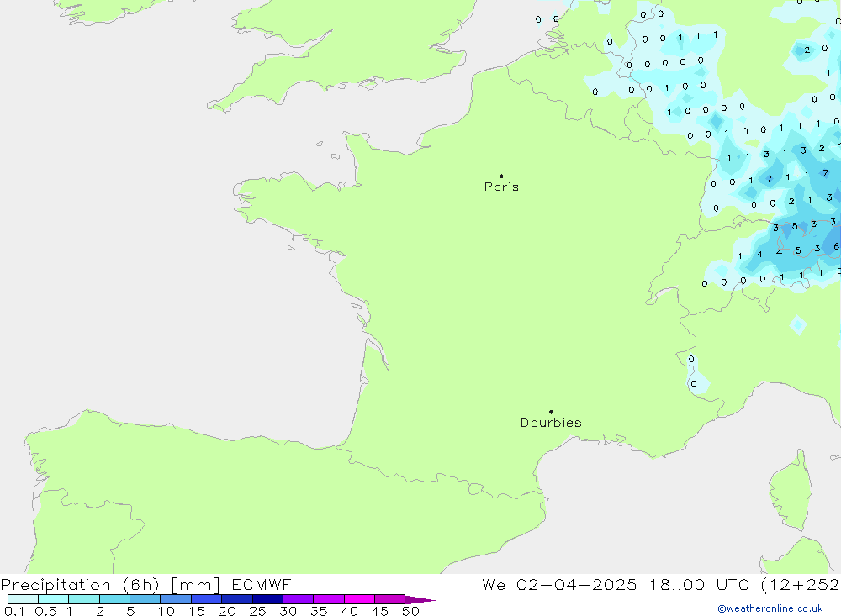Click the 0.1 legend scale label
The image size is (841, 616).
tap(14, 611)
